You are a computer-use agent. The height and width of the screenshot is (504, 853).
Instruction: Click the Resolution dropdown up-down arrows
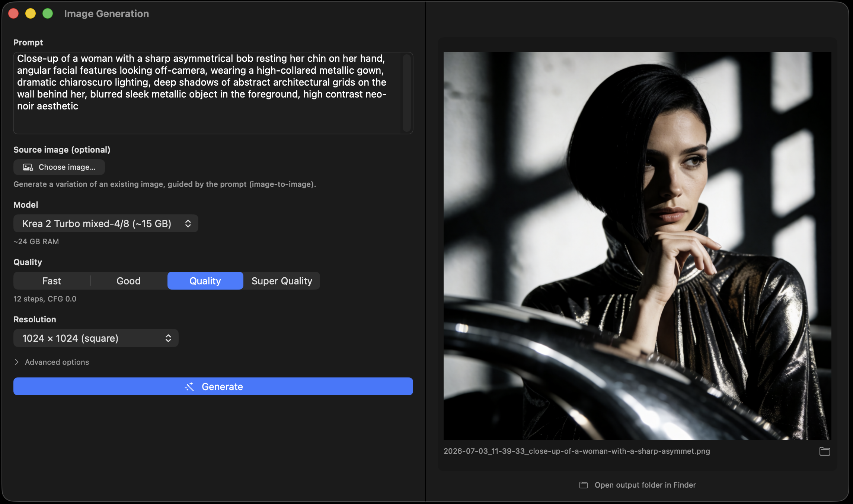168,338
